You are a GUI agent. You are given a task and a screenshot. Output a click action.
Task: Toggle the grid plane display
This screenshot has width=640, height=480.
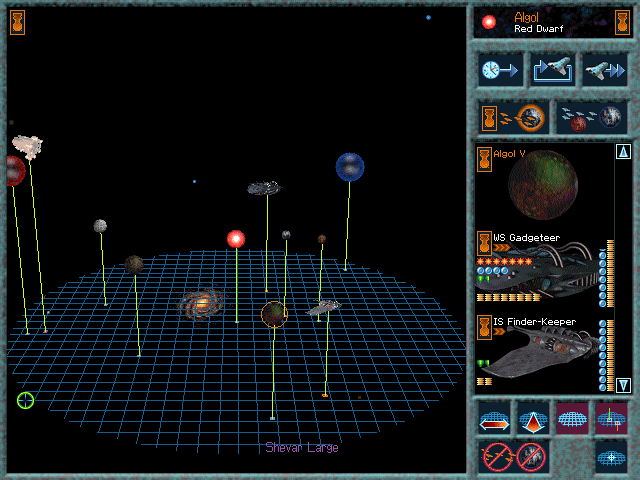(572, 419)
